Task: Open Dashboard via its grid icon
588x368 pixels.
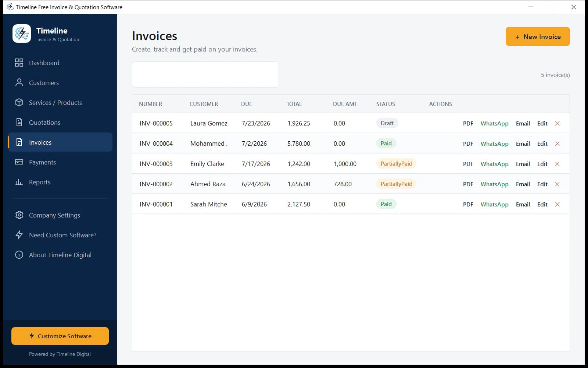Action: (19, 63)
